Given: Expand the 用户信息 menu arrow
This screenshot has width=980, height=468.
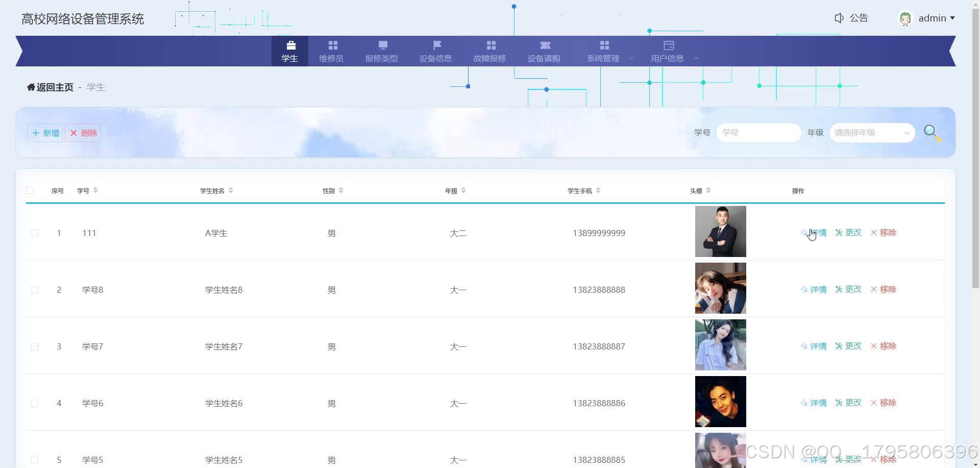Looking at the screenshot, I should (696, 59).
